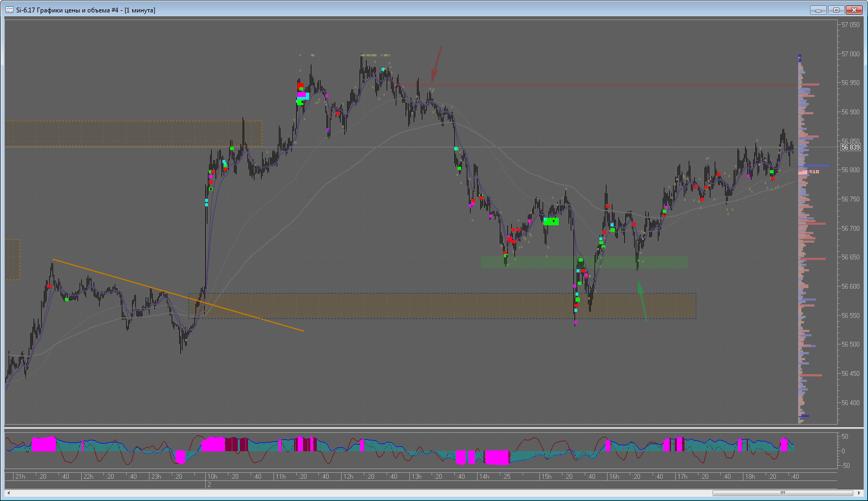Click the 56 950 price axis label
This screenshot has height=501, width=868.
[x=850, y=83]
